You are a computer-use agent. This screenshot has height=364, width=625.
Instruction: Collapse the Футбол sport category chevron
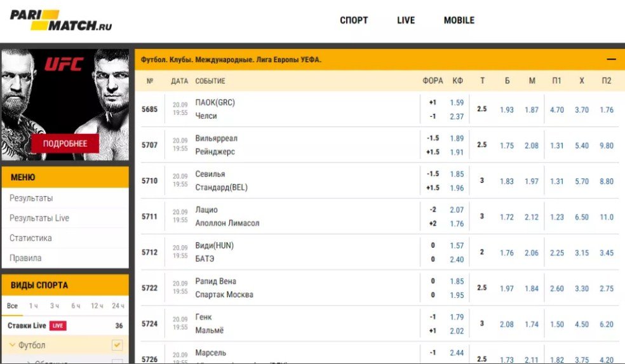[12, 345]
